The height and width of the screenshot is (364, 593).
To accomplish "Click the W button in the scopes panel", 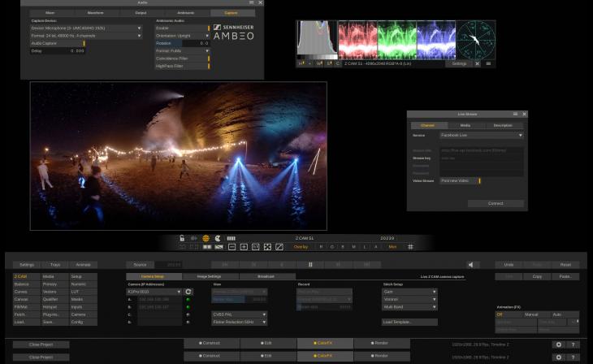I will pos(319,63).
